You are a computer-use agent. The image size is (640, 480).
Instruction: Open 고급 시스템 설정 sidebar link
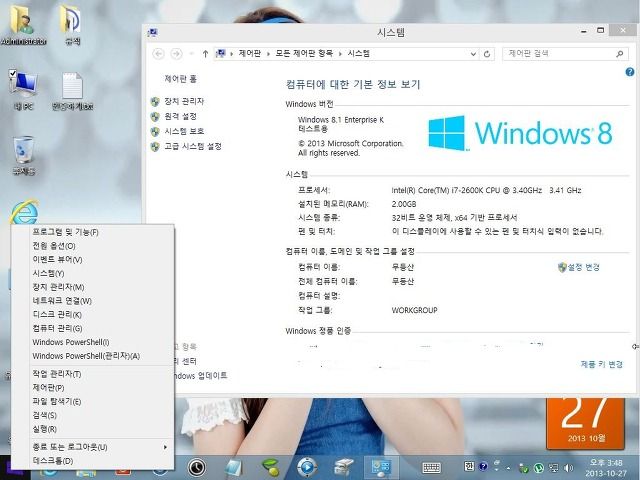point(193,146)
